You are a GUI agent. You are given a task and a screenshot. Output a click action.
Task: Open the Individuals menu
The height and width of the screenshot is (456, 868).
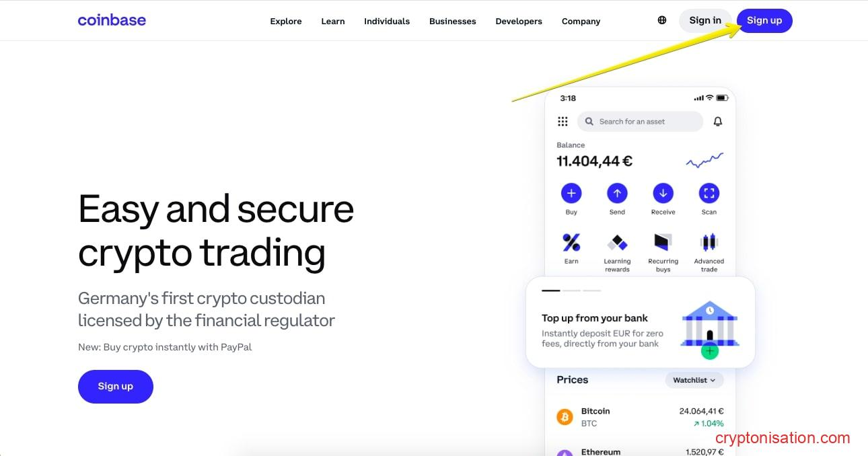tap(387, 22)
